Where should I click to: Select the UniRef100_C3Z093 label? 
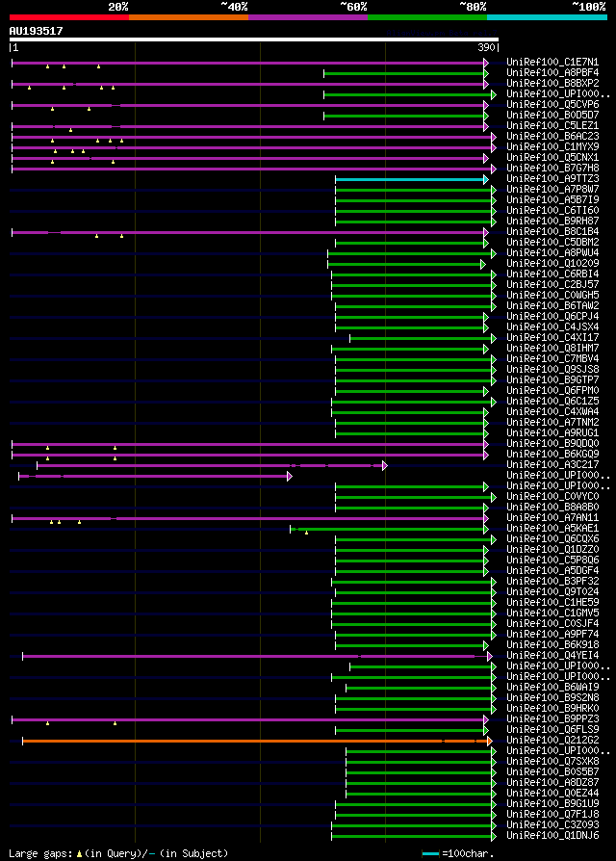(x=552, y=824)
